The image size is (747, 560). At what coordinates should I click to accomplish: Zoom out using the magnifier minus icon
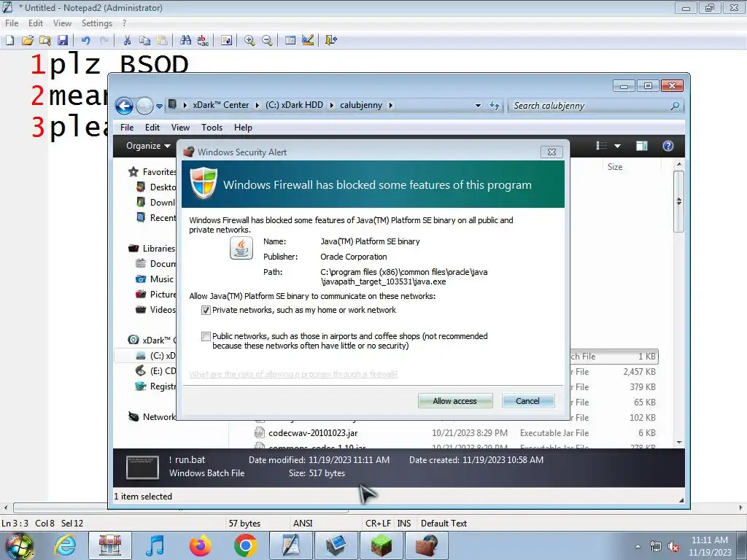click(267, 41)
